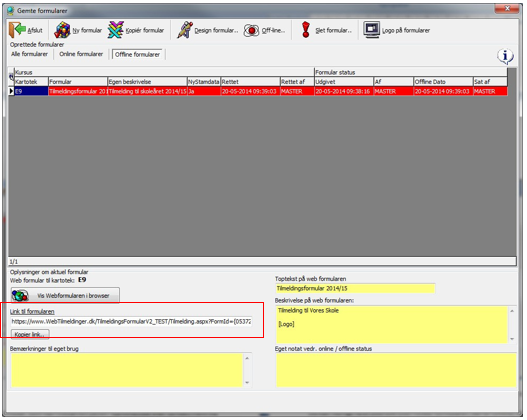Click the Ja cell in NyStamdata column
The height and width of the screenshot is (420, 527).
click(204, 91)
